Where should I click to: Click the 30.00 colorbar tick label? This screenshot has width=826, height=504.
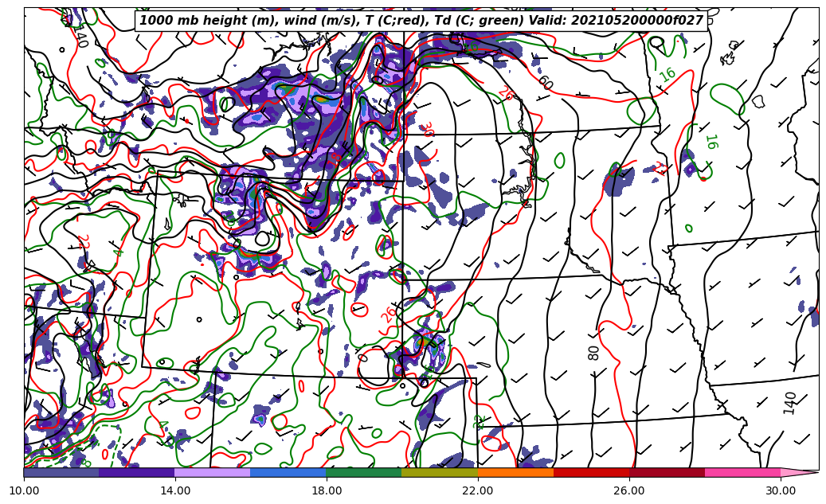pos(781,491)
